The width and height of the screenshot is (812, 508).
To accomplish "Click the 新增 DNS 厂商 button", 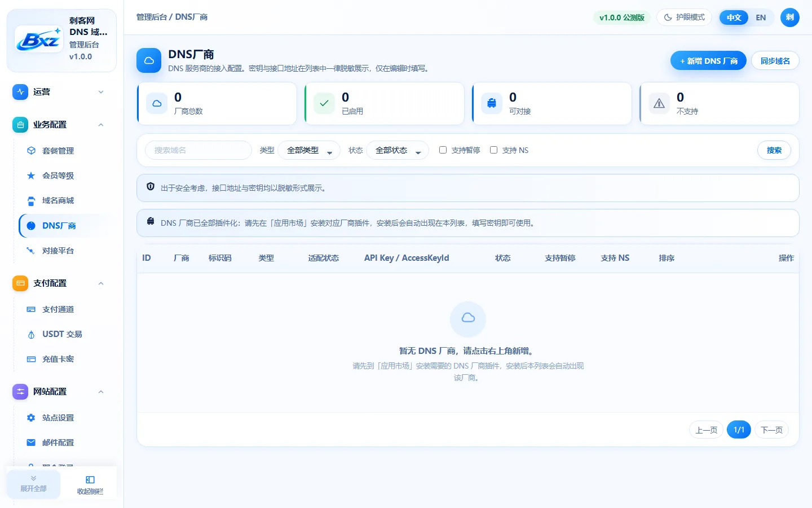I will point(708,61).
